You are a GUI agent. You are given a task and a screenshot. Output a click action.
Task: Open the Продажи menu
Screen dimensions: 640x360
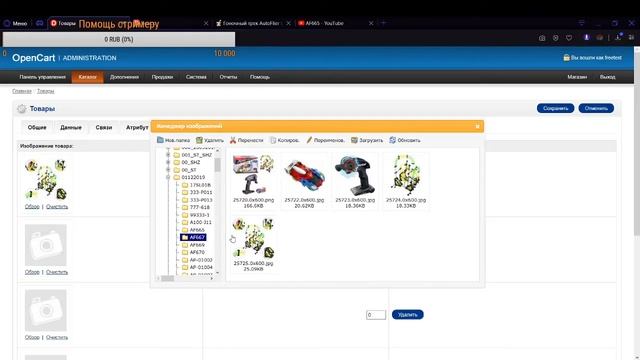pos(162,77)
